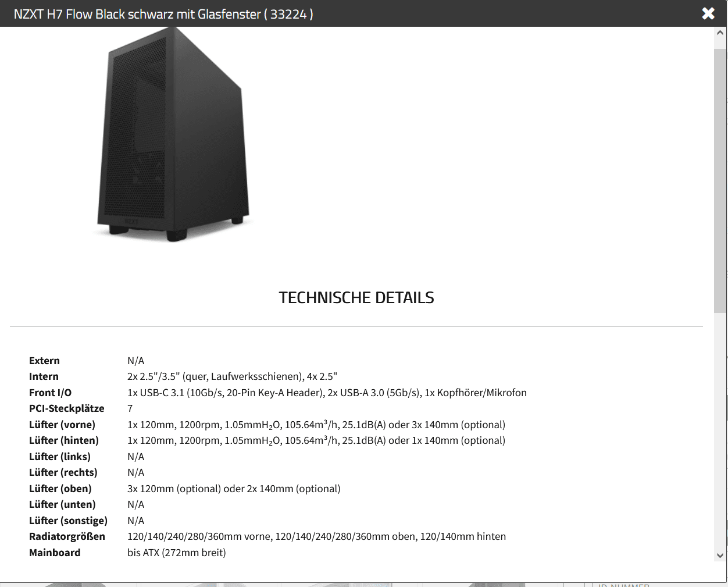This screenshot has width=728, height=587.
Task: Click the NZXT H7 Flow case image
Action: 173,135
